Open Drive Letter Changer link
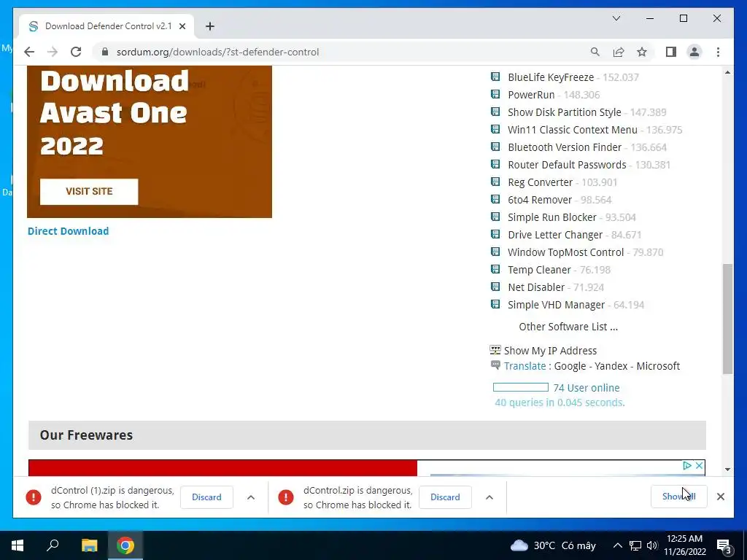The height and width of the screenshot is (560, 747). (555, 235)
